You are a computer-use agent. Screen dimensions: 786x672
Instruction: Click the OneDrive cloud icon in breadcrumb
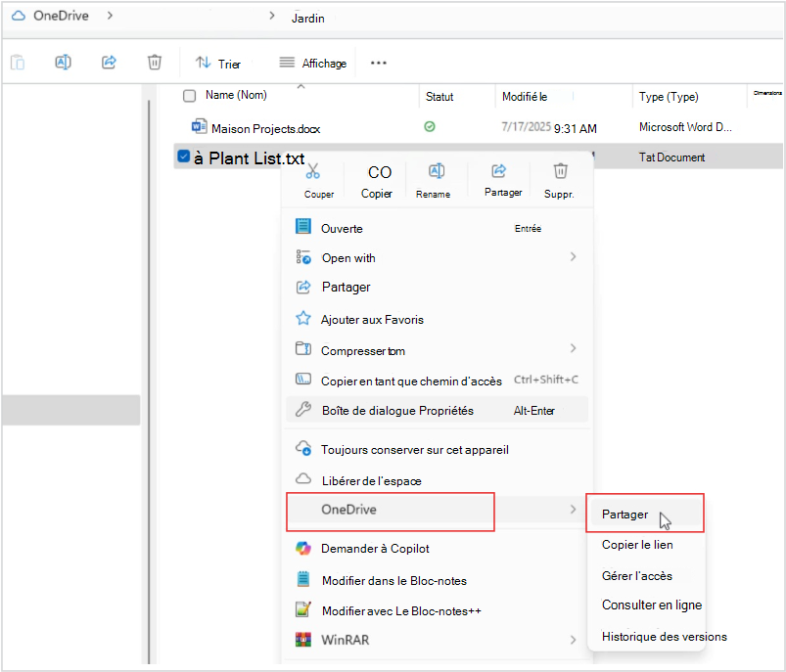click(19, 16)
